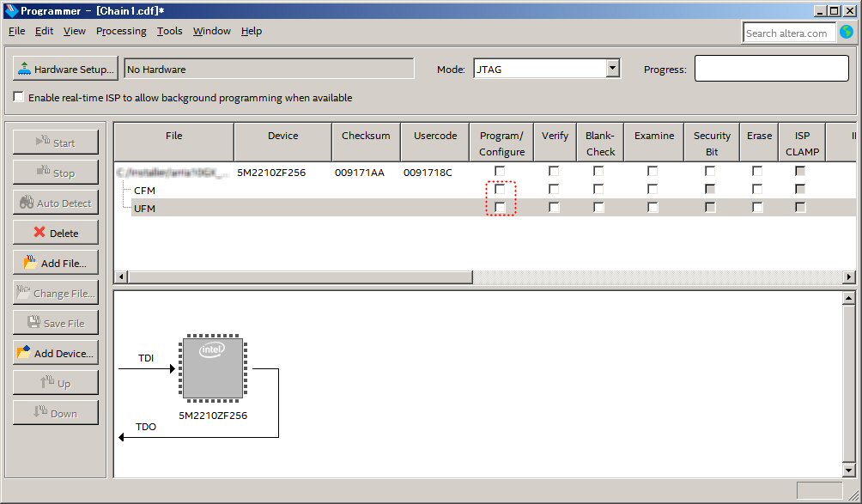862x504 pixels.
Task: Open the Processing menu
Action: (x=121, y=31)
